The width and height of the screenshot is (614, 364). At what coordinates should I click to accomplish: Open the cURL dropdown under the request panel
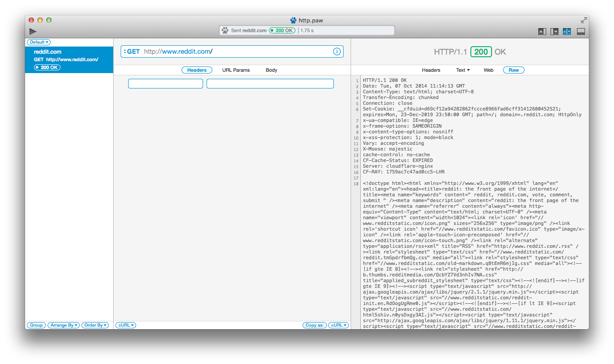[126, 325]
